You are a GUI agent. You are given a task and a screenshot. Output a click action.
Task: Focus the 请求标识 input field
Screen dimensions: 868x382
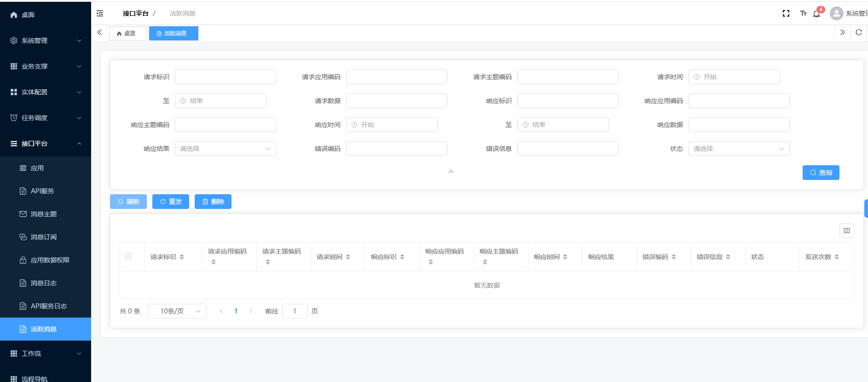tap(226, 77)
